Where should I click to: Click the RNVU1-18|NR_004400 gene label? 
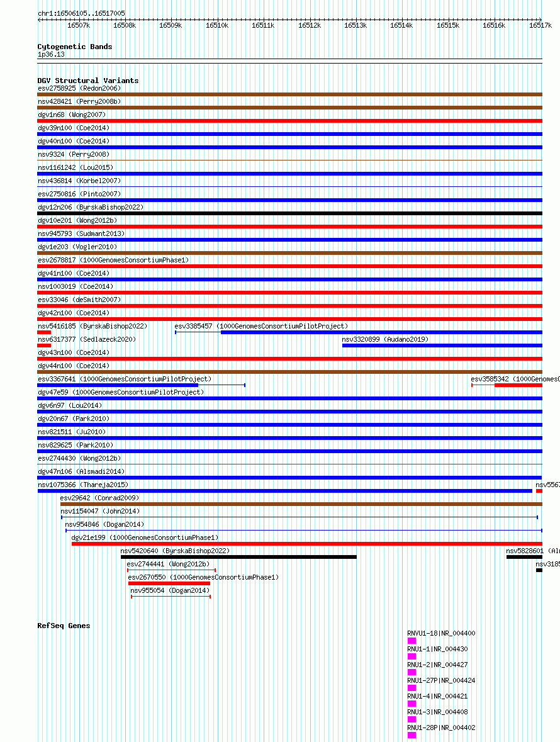pos(441,634)
